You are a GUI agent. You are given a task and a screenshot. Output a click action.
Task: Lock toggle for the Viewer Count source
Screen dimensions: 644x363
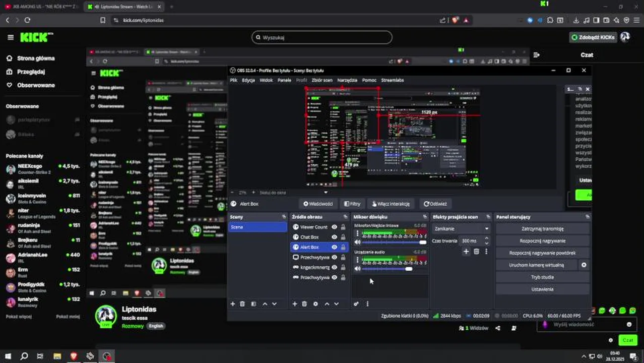(343, 227)
